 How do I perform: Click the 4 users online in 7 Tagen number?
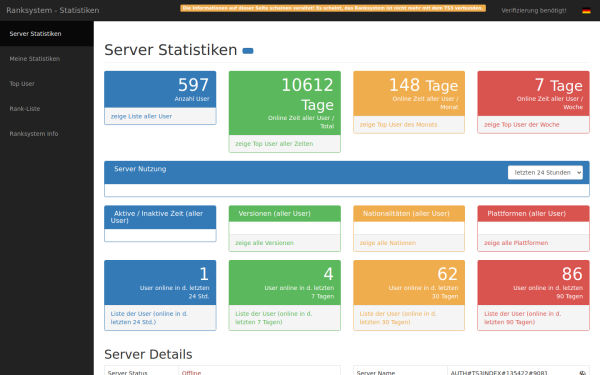tap(329, 274)
